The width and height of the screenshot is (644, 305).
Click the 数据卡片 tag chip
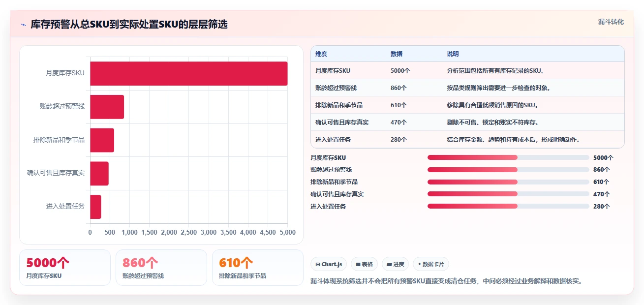click(430, 264)
